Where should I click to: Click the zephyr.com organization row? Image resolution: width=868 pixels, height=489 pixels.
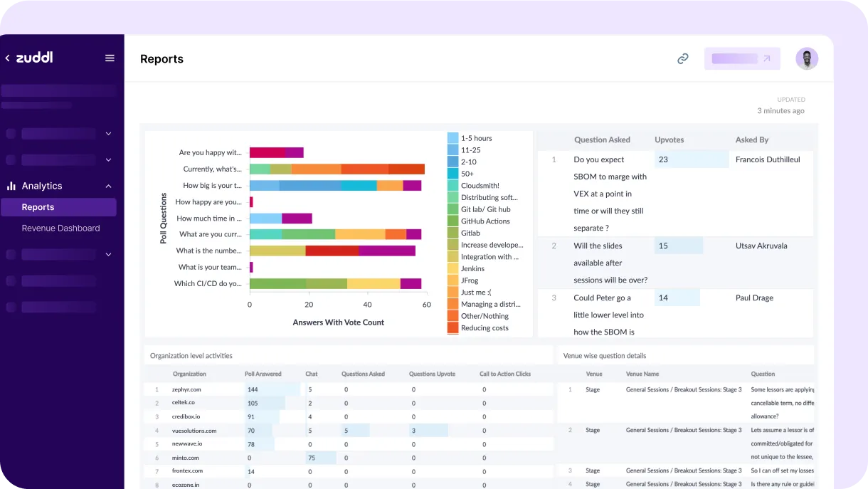click(x=349, y=389)
